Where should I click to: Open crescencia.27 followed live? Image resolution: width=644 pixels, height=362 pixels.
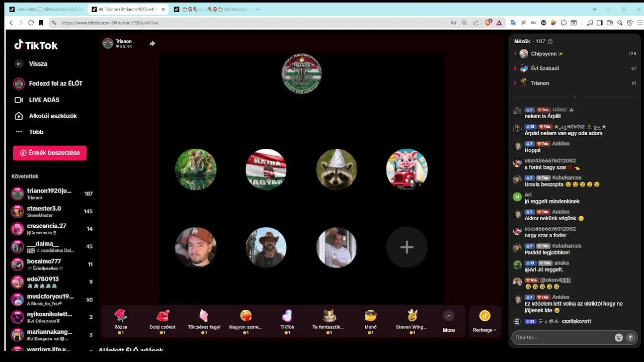pyautogui.click(x=52, y=229)
